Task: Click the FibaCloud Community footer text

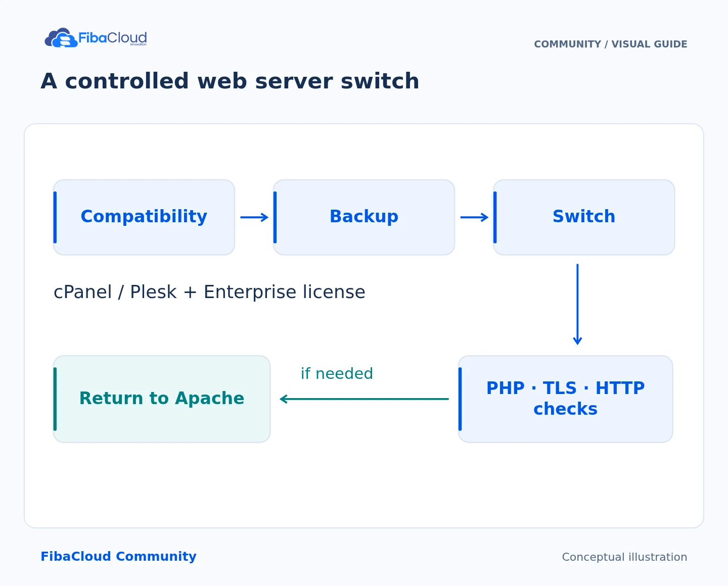Action: pyautogui.click(x=118, y=557)
